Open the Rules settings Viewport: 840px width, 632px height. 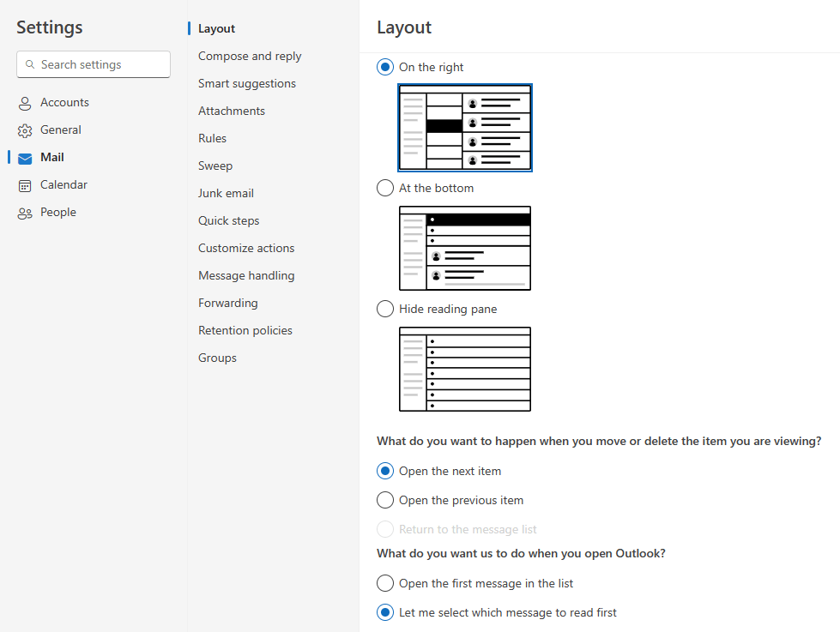coord(212,138)
